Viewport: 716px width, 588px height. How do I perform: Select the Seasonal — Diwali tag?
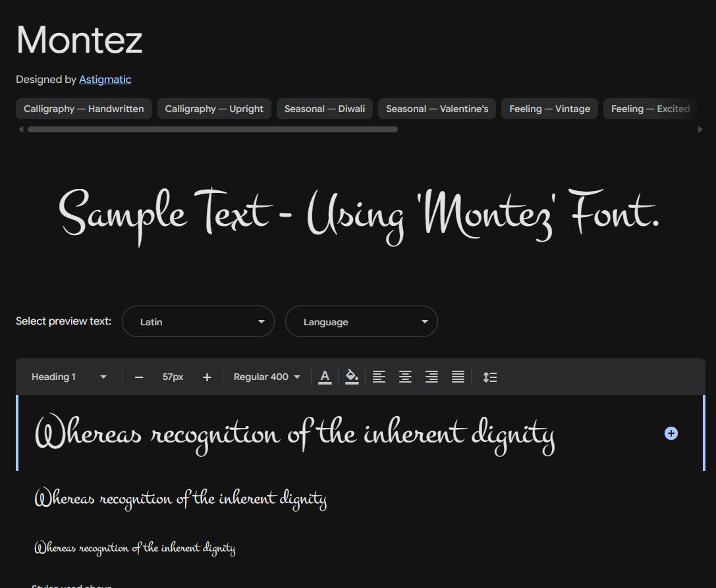[x=325, y=109]
